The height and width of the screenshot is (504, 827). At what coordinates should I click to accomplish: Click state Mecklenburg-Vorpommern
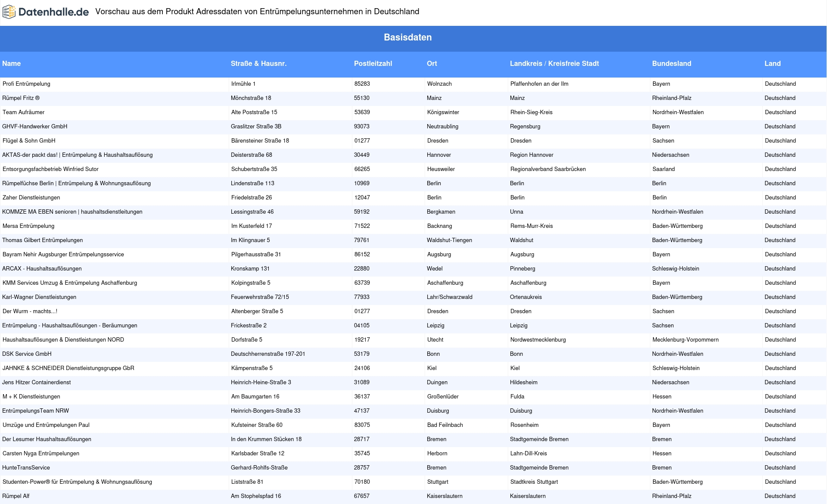click(x=686, y=340)
